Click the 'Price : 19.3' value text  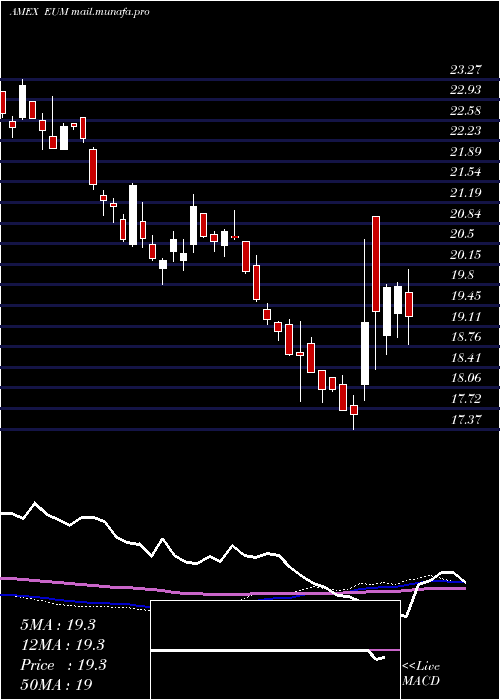pyautogui.click(x=63, y=665)
